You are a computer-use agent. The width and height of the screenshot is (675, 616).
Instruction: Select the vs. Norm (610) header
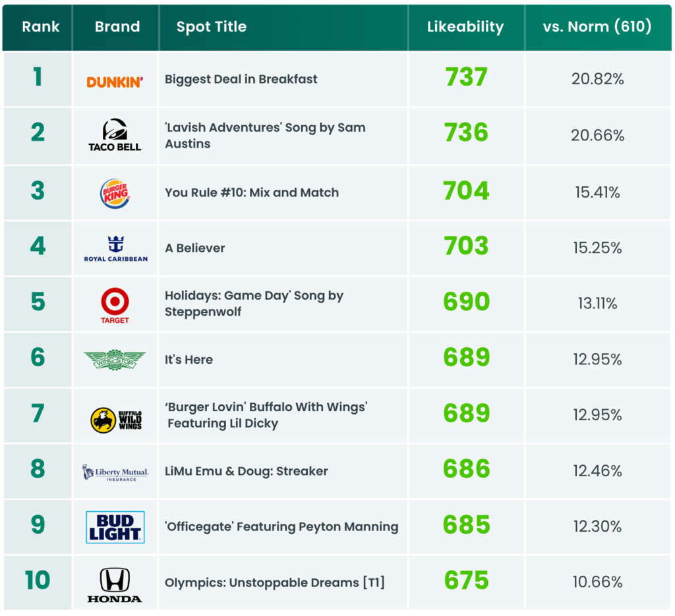[x=597, y=26]
